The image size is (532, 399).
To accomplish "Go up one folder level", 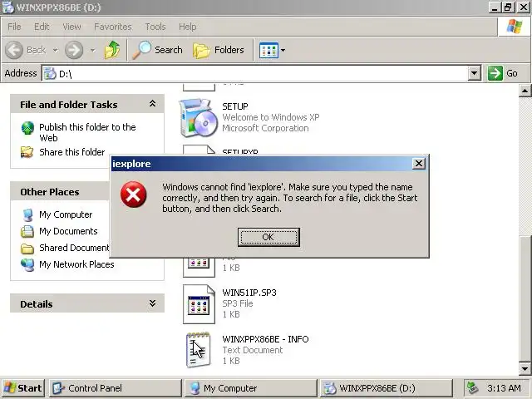I will (112, 50).
